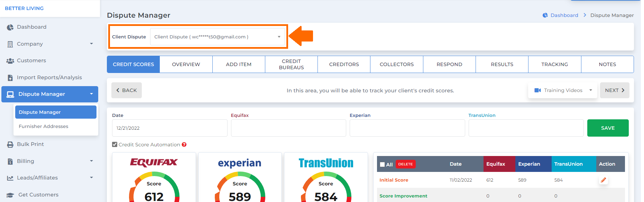
Task: Click the Customers people icon
Action: pyautogui.click(x=10, y=61)
